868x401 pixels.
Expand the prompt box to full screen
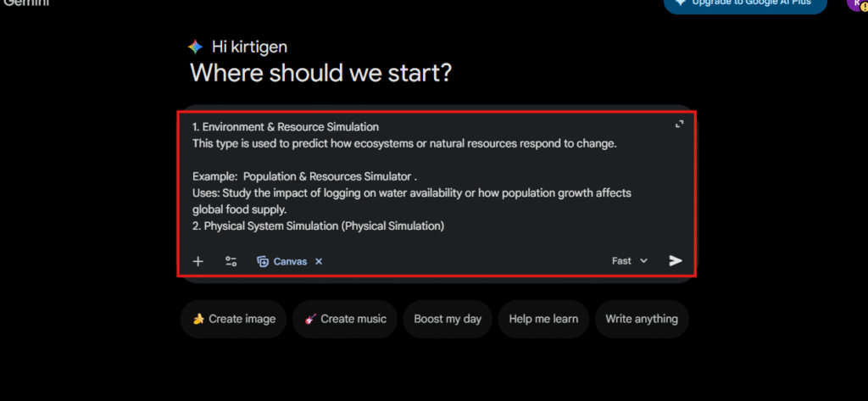[x=679, y=124]
